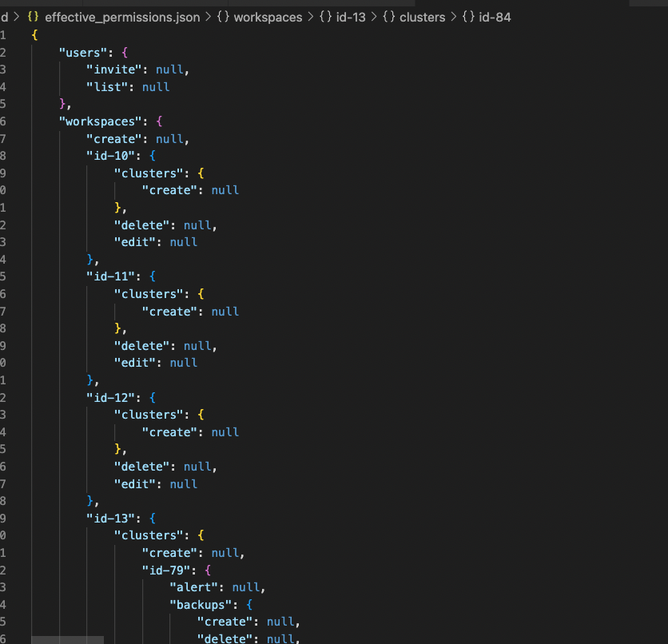
Task: Click the chevron after effective_permissions.json
Action: [x=209, y=17]
